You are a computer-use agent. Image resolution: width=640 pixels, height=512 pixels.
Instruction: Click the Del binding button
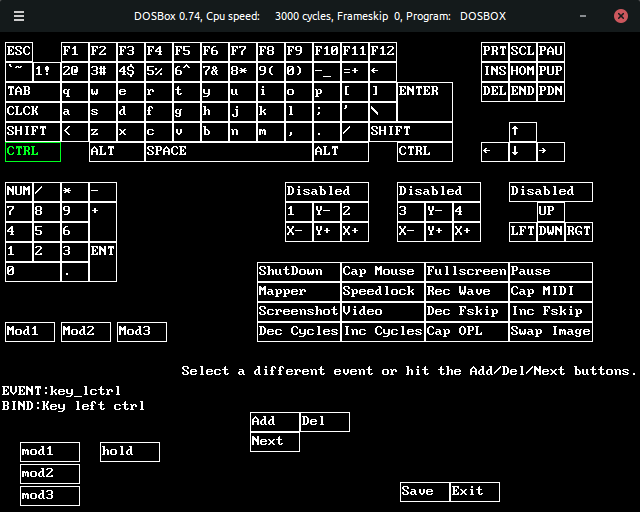[x=325, y=422]
